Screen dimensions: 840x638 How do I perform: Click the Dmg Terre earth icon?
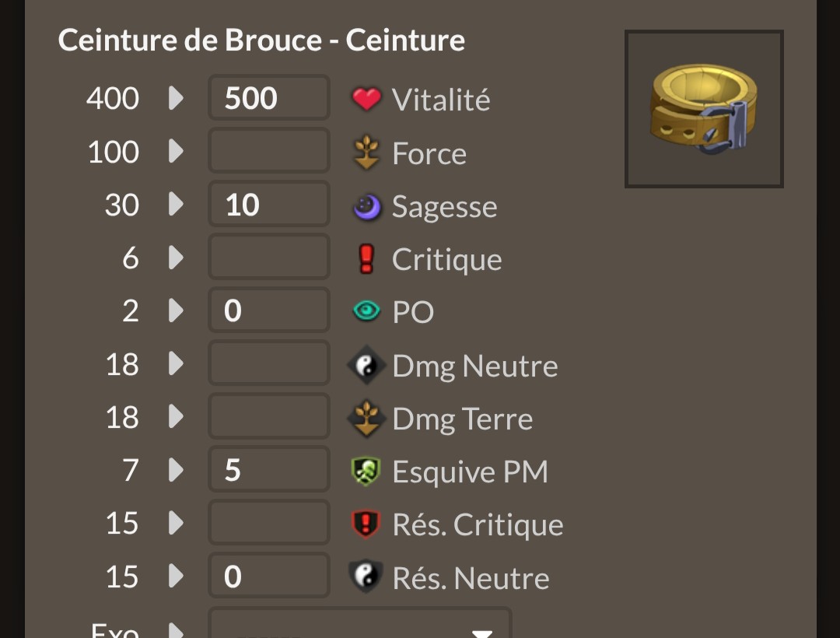click(x=366, y=418)
